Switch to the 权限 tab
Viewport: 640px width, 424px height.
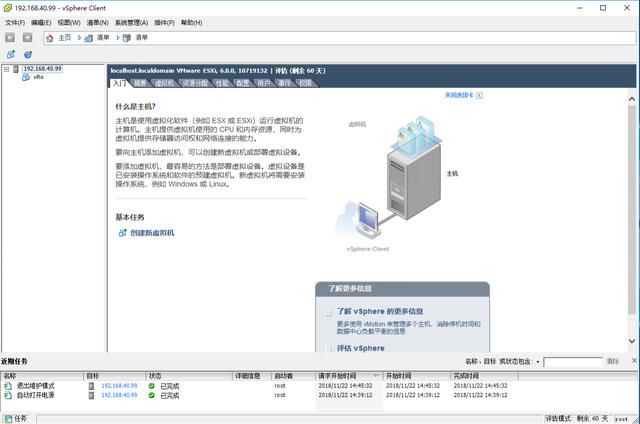tap(305, 83)
